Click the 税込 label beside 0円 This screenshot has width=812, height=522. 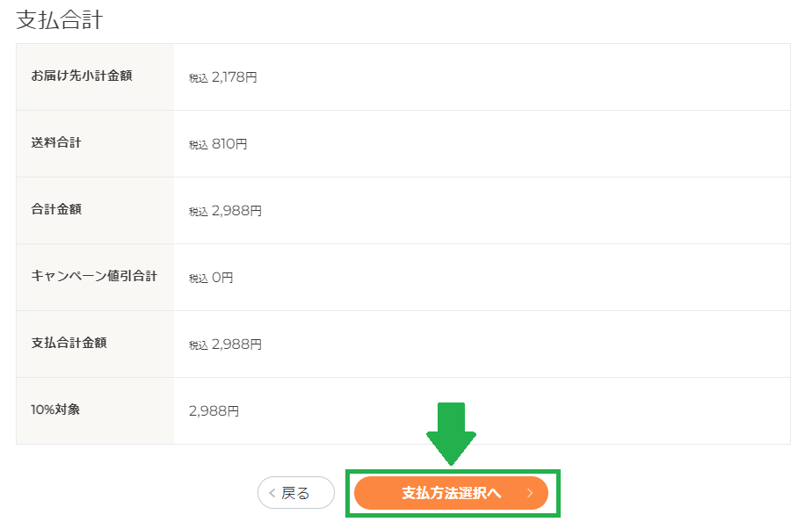pos(199,279)
